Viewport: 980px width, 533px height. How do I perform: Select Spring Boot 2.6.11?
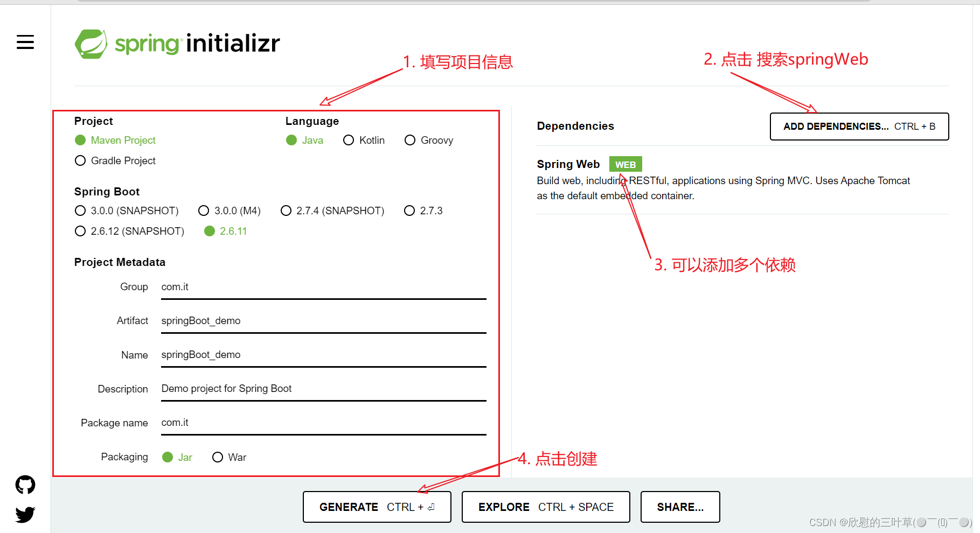226,232
